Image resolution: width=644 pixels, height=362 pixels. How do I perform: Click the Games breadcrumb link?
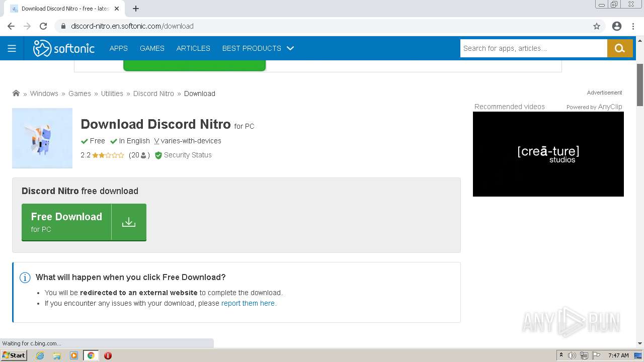tap(79, 94)
